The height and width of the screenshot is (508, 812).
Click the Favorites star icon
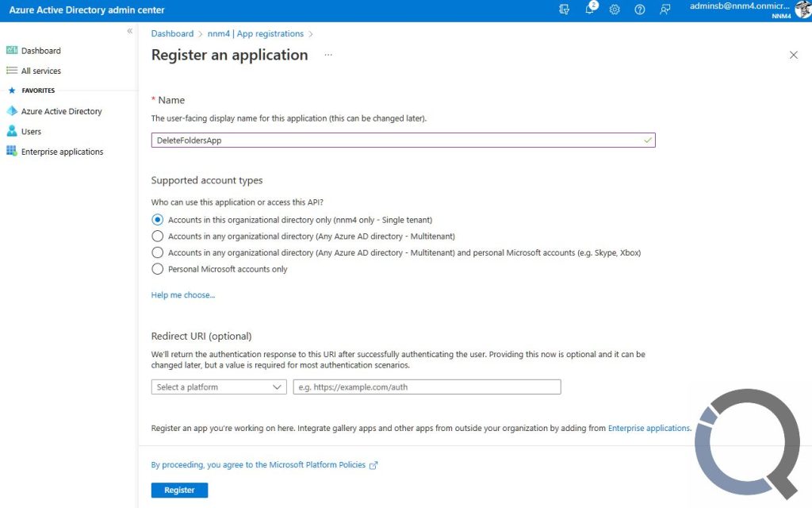12,90
